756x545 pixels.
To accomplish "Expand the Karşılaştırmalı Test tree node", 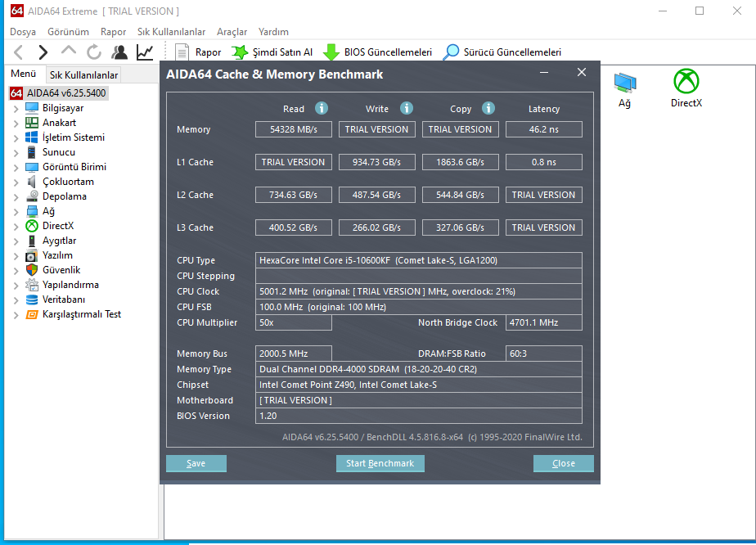I will [16, 315].
